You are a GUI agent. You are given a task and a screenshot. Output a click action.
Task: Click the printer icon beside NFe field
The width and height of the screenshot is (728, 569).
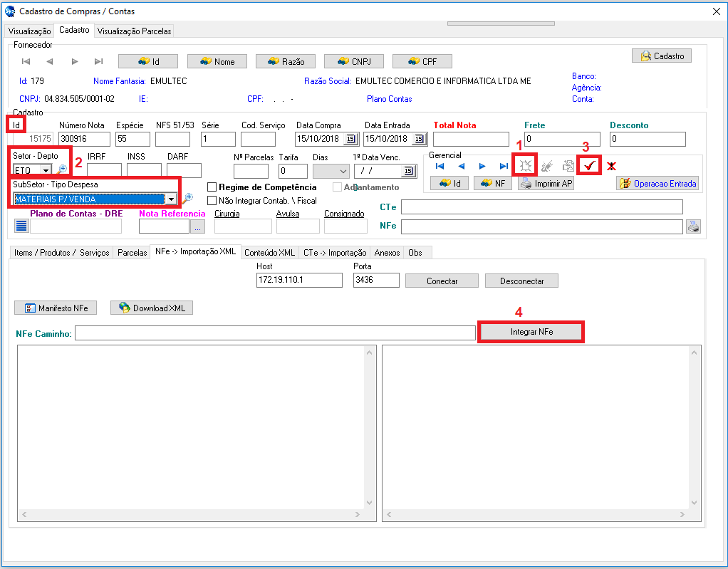(693, 226)
